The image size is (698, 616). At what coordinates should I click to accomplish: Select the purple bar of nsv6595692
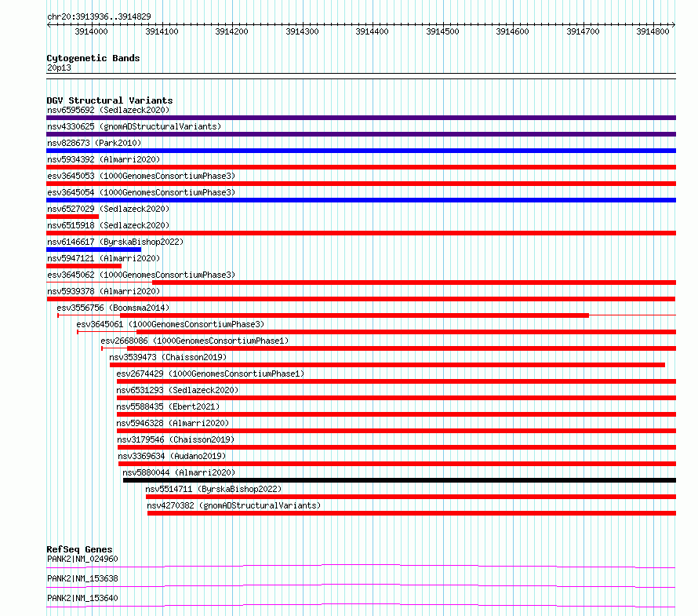point(361,118)
